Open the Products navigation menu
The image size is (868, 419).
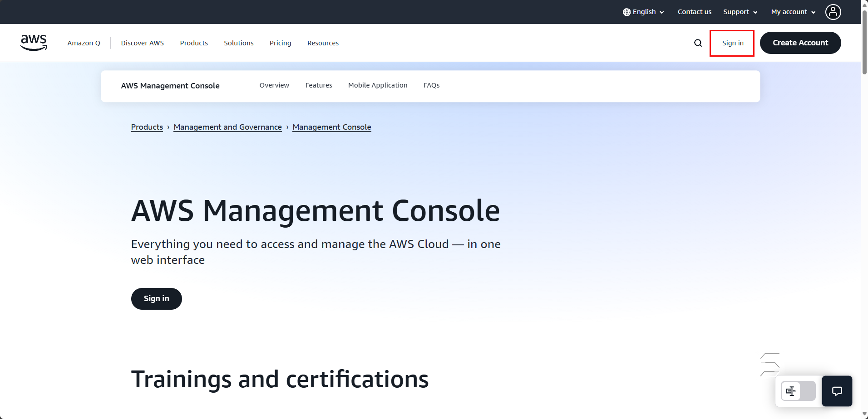[x=194, y=43]
